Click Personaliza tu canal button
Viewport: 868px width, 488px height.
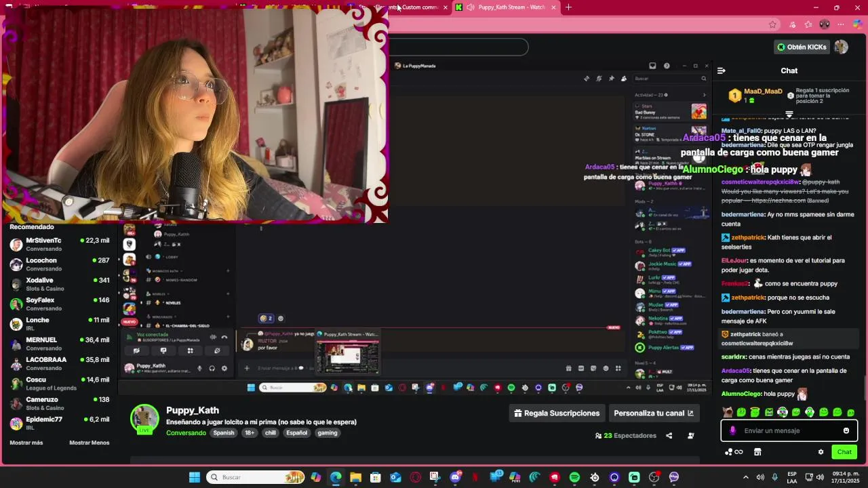coord(654,413)
